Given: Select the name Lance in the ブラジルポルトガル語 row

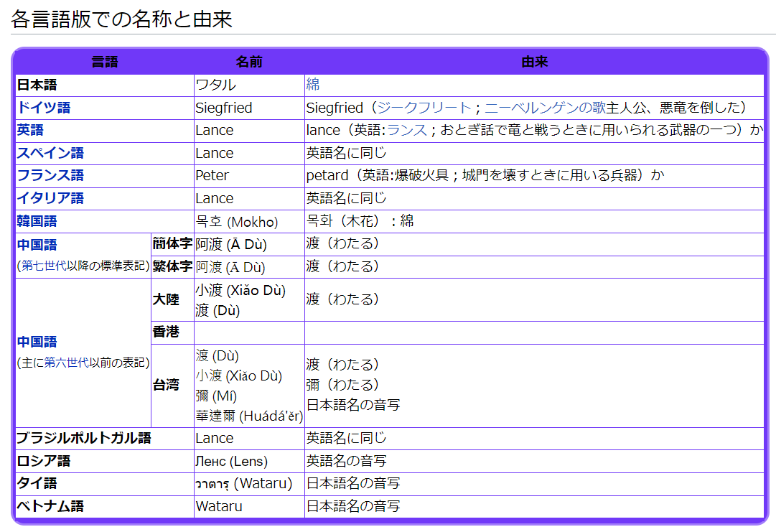Looking at the screenshot, I should 215,438.
